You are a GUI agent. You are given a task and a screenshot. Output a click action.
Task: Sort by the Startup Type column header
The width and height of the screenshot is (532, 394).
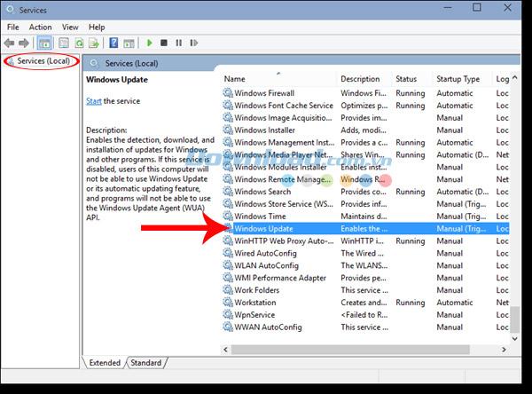tap(458, 79)
